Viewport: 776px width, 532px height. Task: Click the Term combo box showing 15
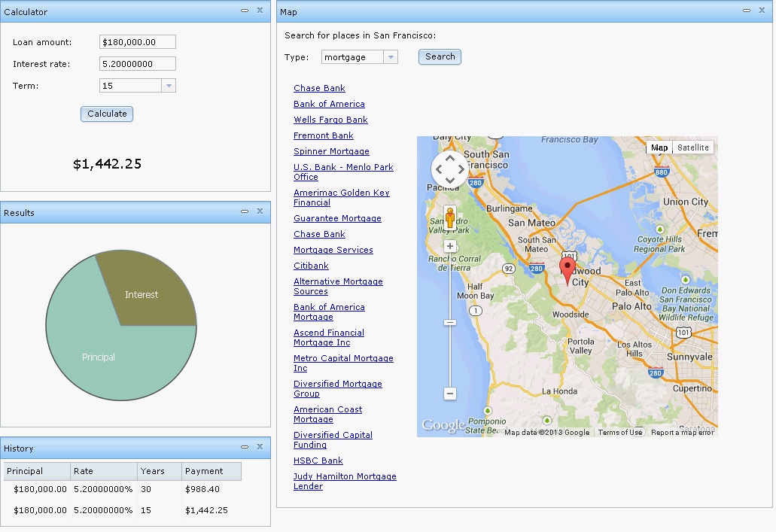pyautogui.click(x=138, y=86)
